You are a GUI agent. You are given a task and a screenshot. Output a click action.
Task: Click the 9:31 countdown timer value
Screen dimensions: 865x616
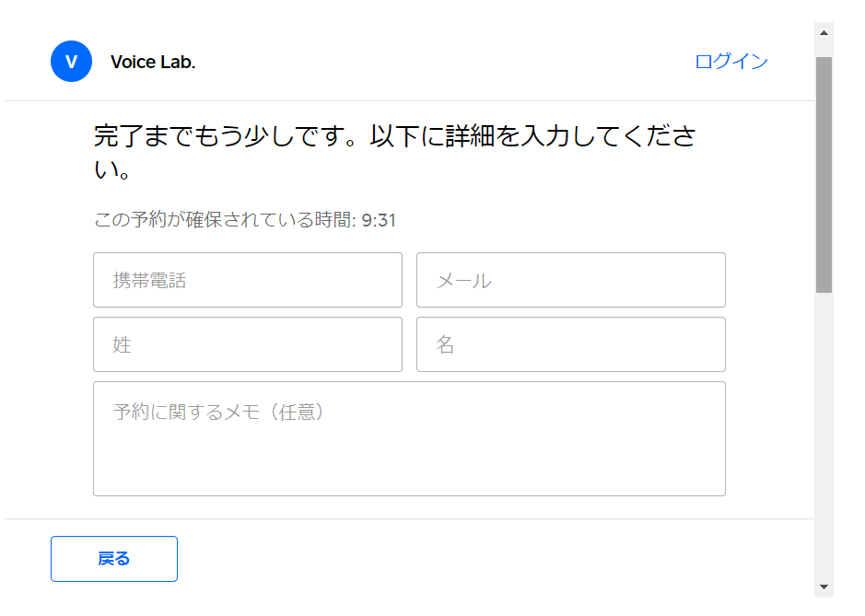[x=379, y=220]
